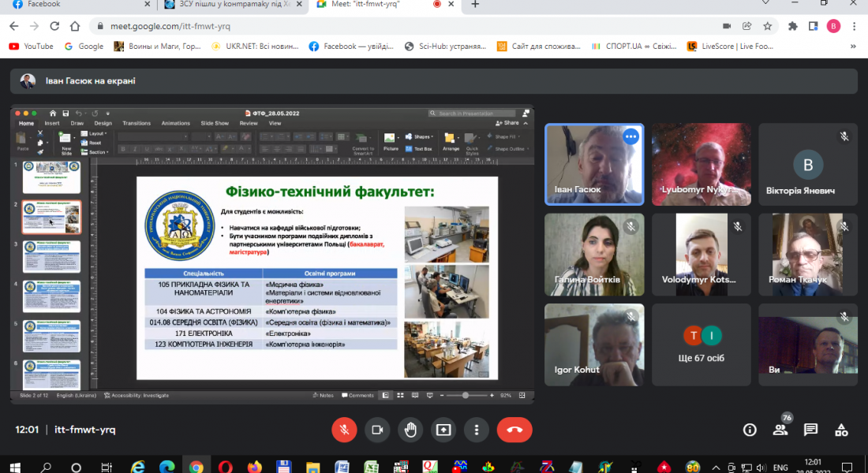Open chat with everyone icon
868x473 pixels.
pos(810,430)
